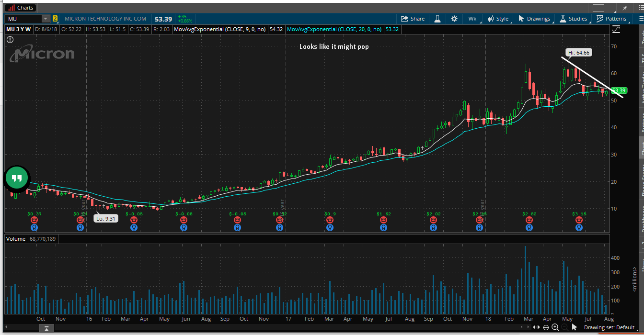Click the earnings phone icon under $2.02
This screenshot has width=644, height=335.
pos(433,220)
